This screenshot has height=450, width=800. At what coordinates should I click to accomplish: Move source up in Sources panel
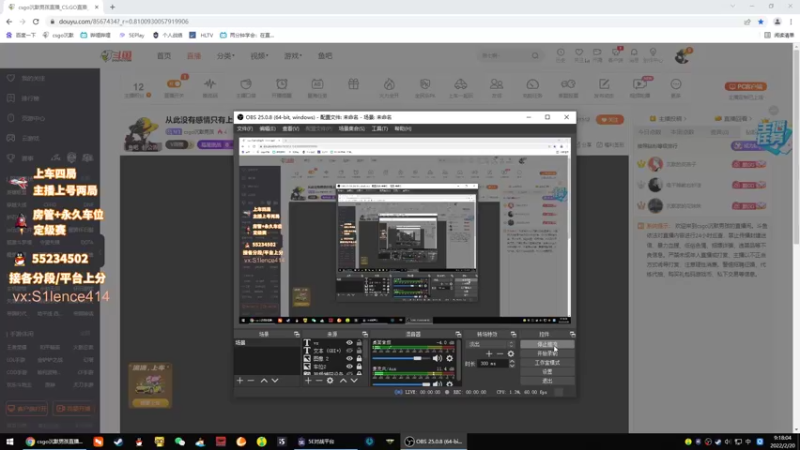pos(343,381)
